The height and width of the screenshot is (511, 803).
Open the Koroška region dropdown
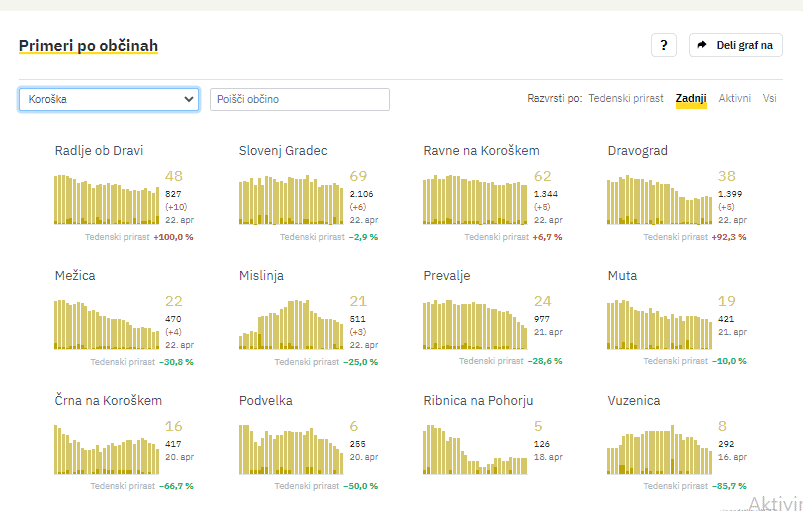pyautogui.click(x=109, y=99)
